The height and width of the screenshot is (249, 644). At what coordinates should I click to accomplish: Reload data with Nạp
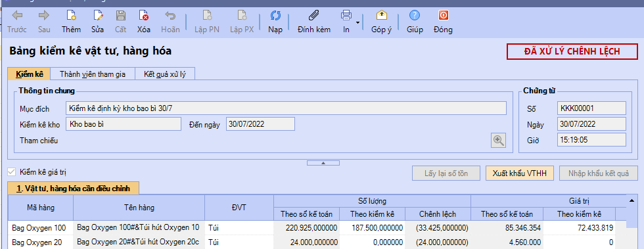click(x=275, y=22)
